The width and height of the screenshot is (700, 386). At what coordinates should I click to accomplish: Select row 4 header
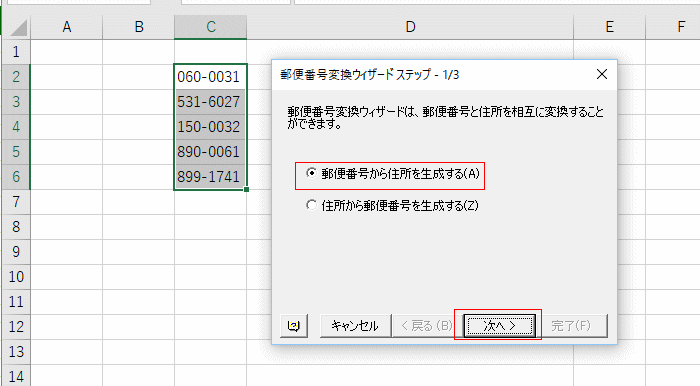pos(16,127)
